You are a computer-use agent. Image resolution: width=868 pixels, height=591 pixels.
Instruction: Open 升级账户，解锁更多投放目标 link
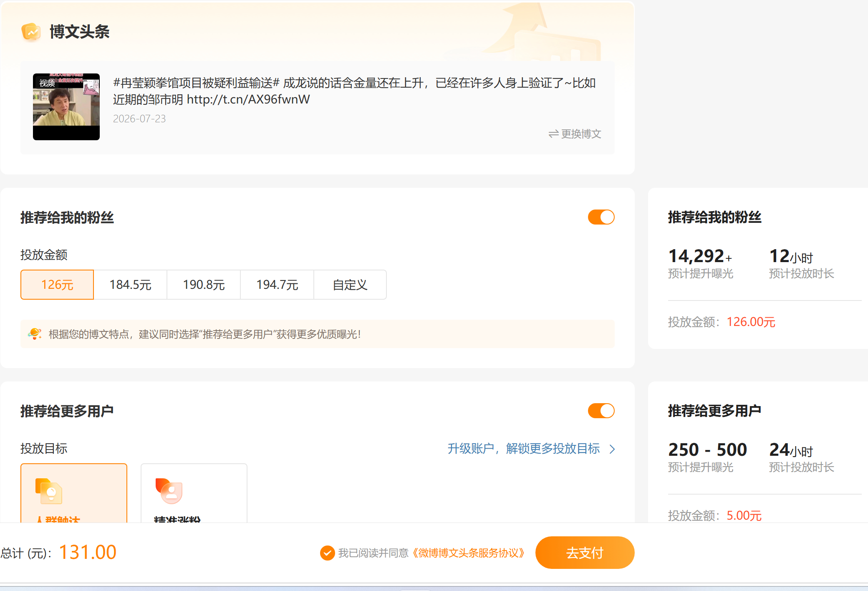[524, 449]
